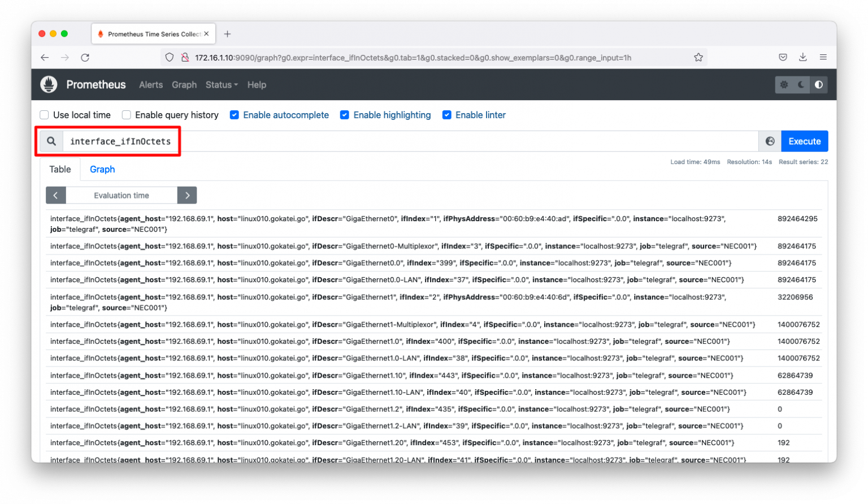Viewport: 868px width, 504px height.
Task: Enable the Use local time checkbox
Action: 44,115
